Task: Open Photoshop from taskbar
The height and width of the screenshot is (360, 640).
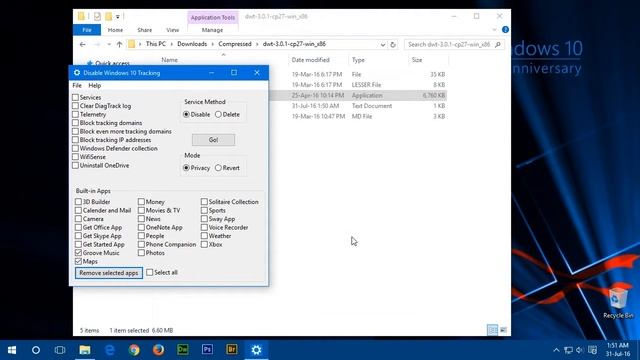Action: coord(207,350)
